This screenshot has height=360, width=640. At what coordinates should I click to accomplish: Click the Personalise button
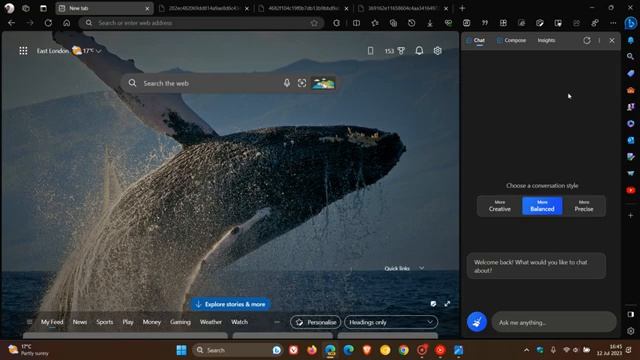tap(316, 322)
